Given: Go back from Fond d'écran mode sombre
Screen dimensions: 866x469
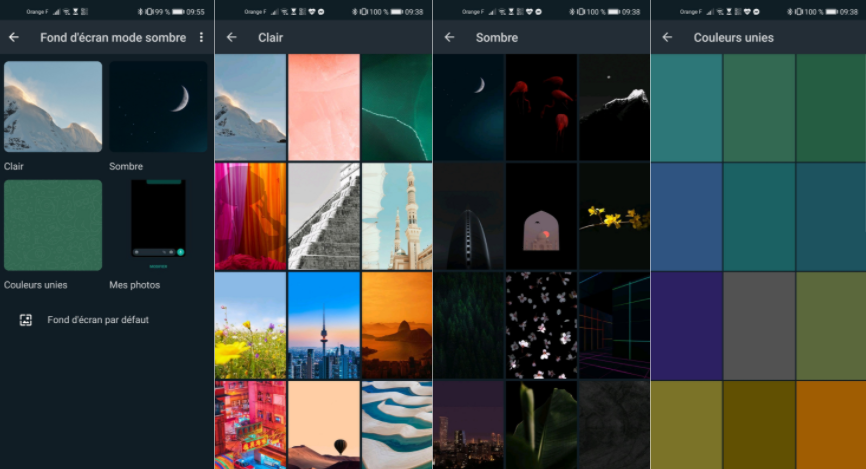Looking at the screenshot, I should (14, 37).
